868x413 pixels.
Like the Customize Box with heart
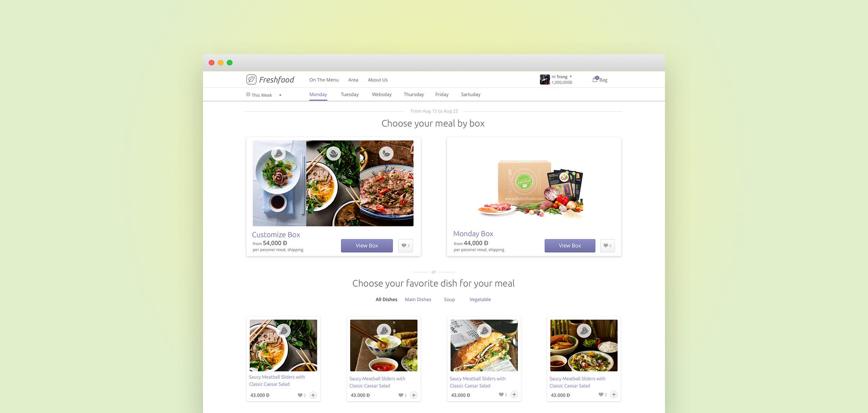[405, 246]
